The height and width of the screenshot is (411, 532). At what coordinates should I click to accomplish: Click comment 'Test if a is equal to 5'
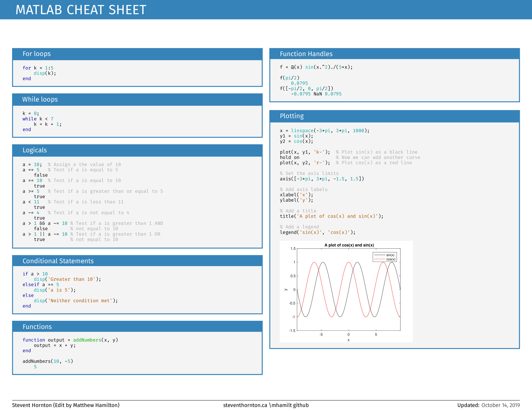(x=83, y=170)
